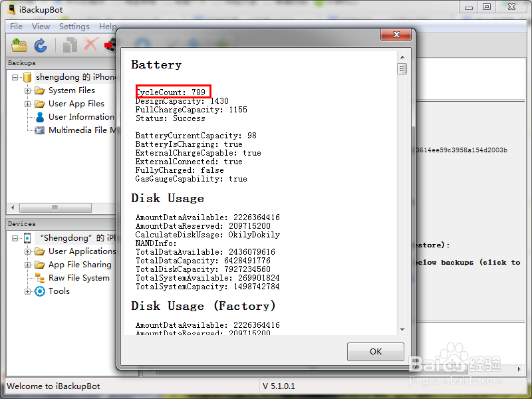Click the BatteryCurrentCapacity: 98 line

(x=196, y=136)
